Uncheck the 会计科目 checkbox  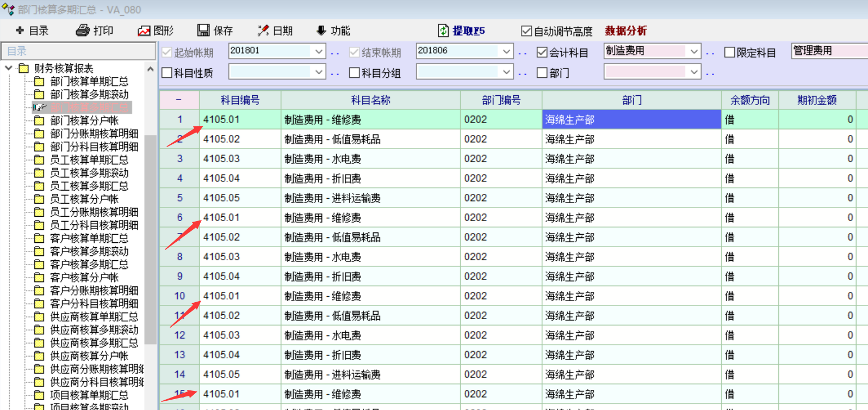pos(542,52)
